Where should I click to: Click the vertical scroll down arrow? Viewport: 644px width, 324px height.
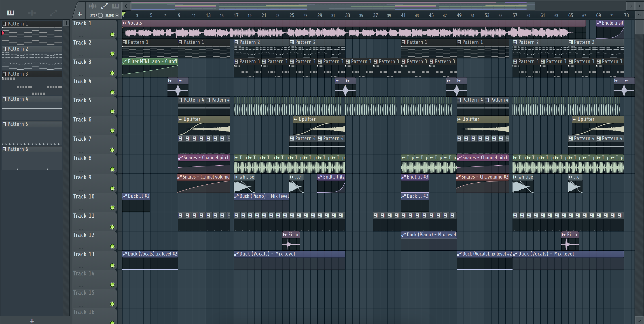tap(639, 320)
